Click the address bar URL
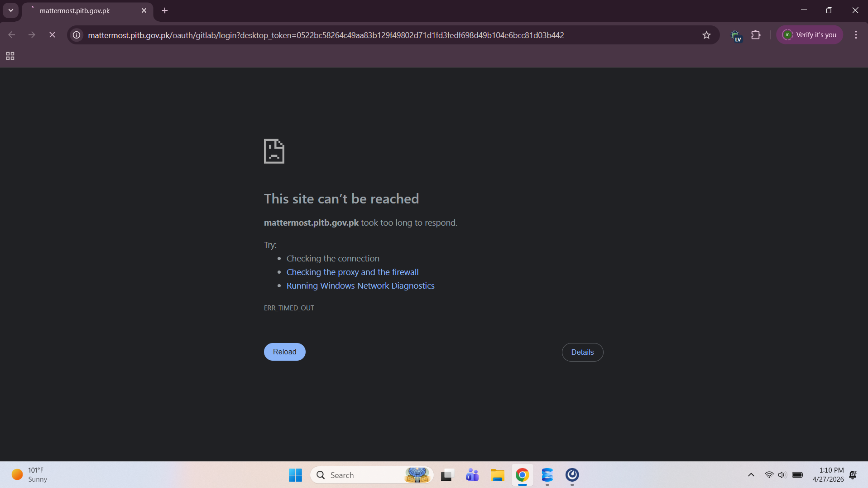The width and height of the screenshot is (868, 488). pos(326,35)
